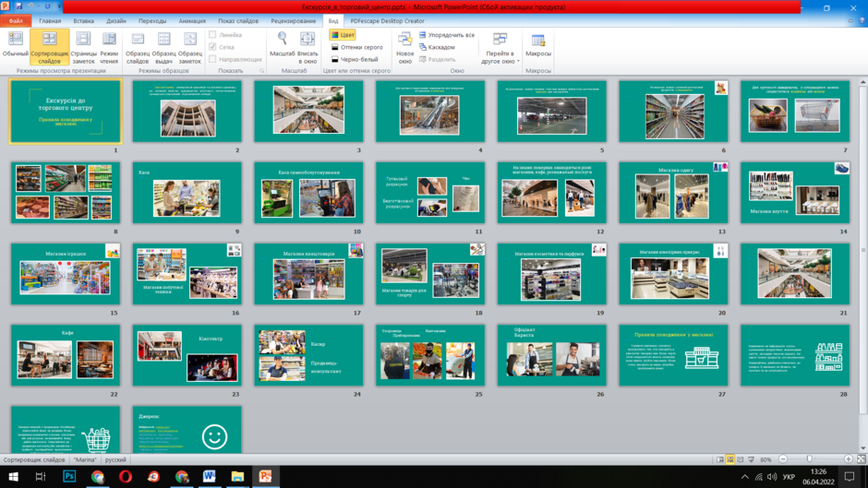
Task: Open the Масштаб zoom dialog
Action: point(282,45)
